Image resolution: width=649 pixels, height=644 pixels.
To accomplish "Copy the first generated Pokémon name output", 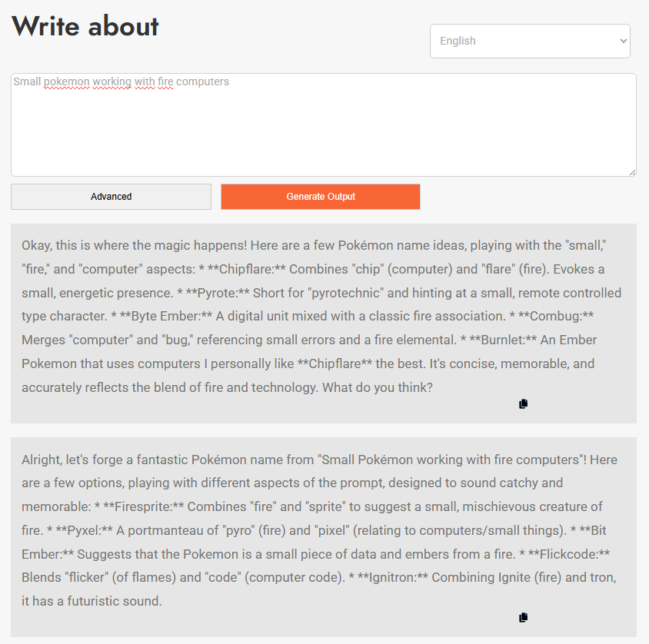I will tap(523, 403).
